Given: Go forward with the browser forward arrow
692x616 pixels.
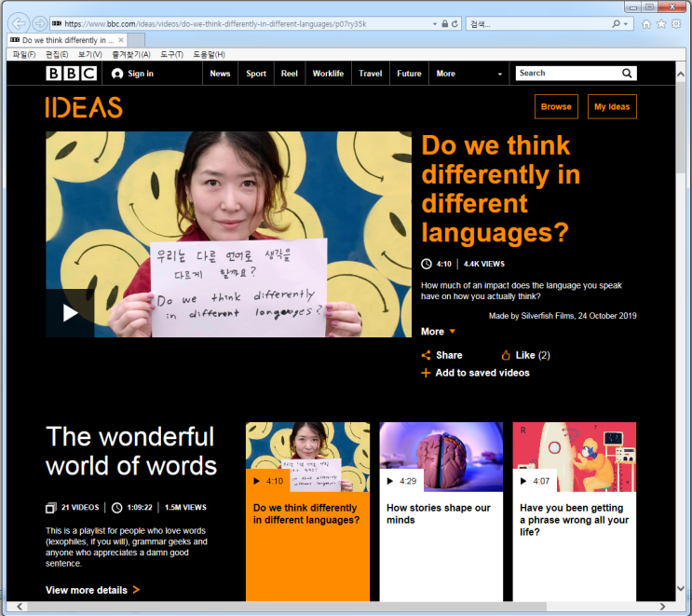Looking at the screenshot, I should coord(39,23).
